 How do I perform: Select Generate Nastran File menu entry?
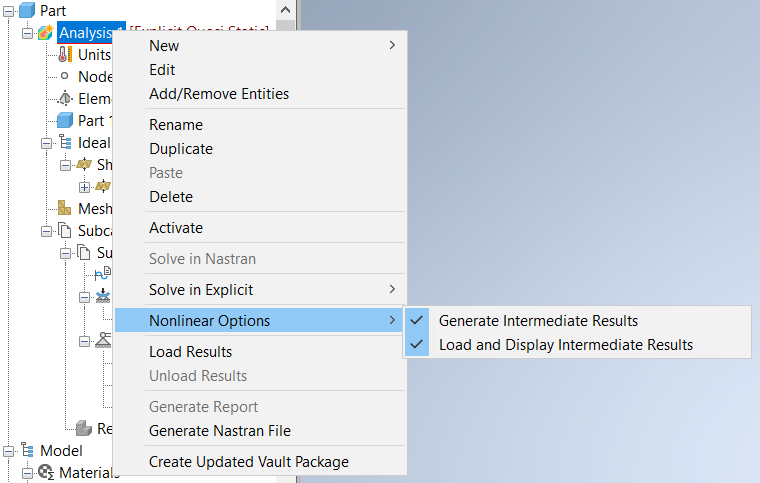(220, 431)
